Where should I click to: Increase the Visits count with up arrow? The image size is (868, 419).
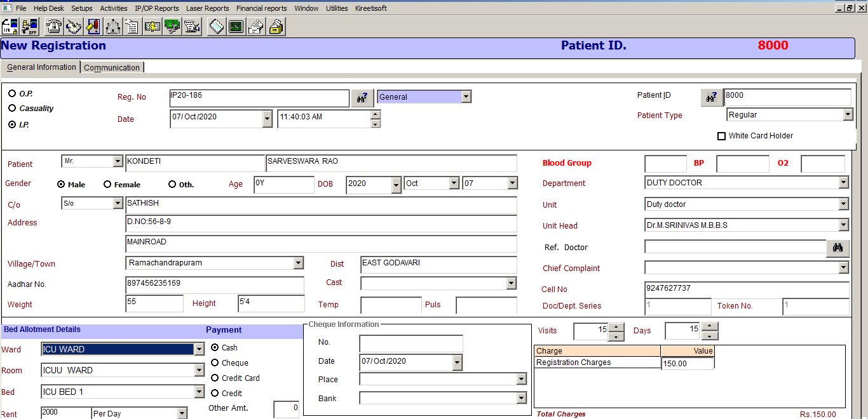[x=616, y=328]
